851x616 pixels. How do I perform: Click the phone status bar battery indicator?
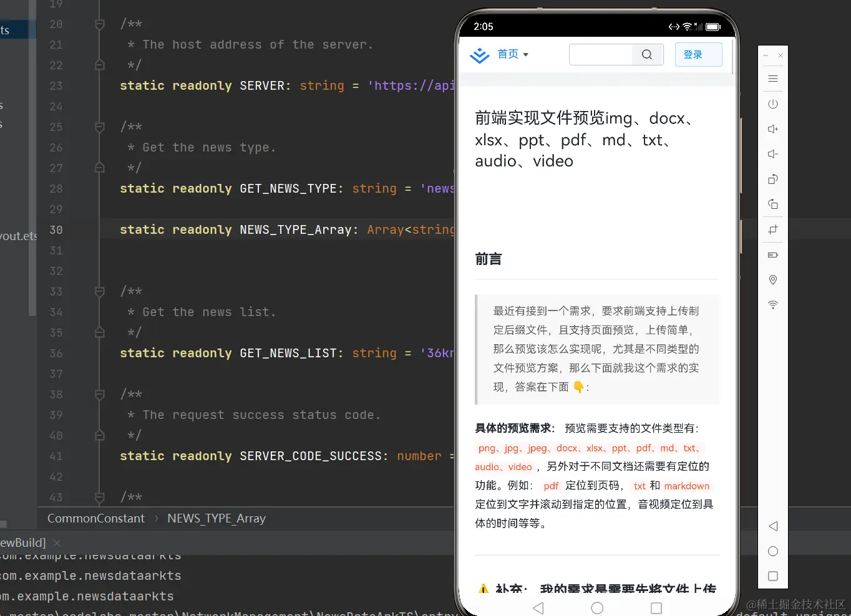click(x=714, y=27)
